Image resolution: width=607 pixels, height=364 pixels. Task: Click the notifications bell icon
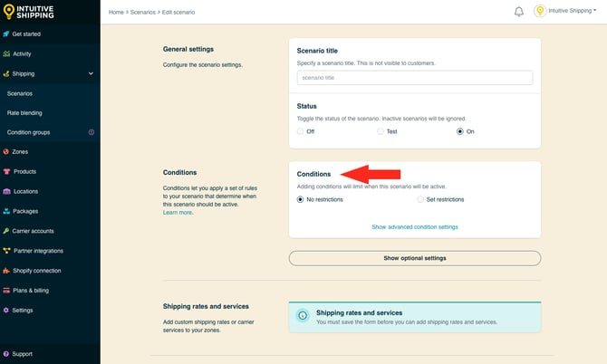519,12
